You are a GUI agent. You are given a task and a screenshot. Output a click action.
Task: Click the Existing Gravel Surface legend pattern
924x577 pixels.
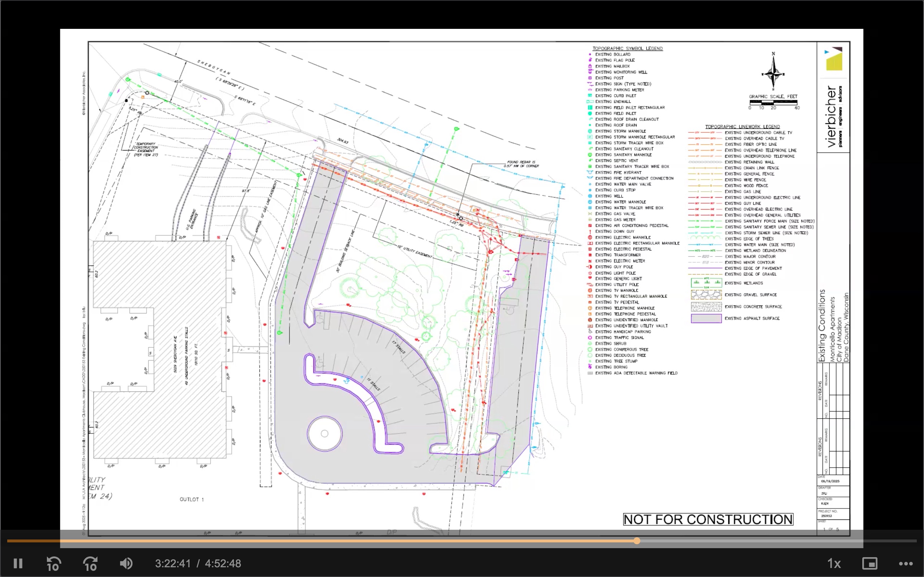[706, 295]
